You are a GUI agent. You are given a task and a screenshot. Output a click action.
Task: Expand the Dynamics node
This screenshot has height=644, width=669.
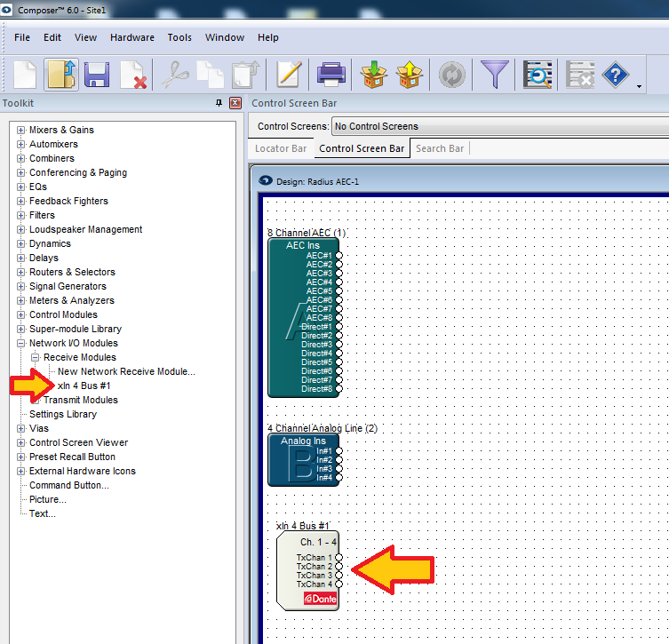[x=20, y=243]
